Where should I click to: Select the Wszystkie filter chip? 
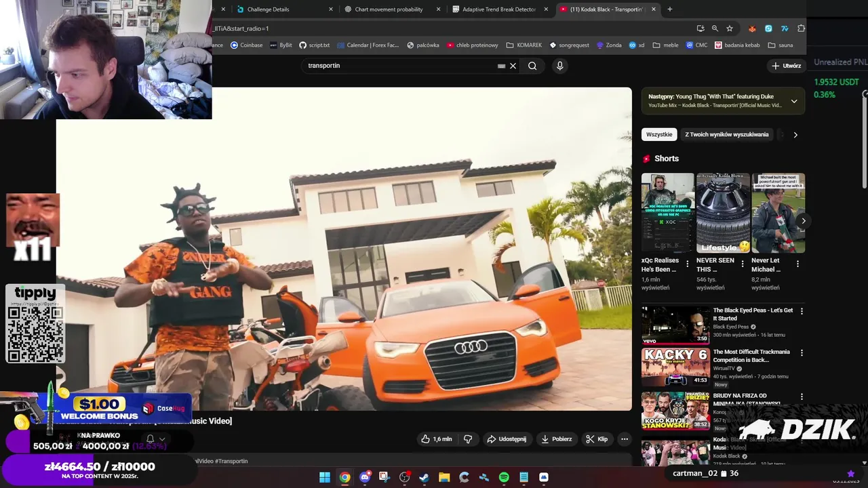659,134
